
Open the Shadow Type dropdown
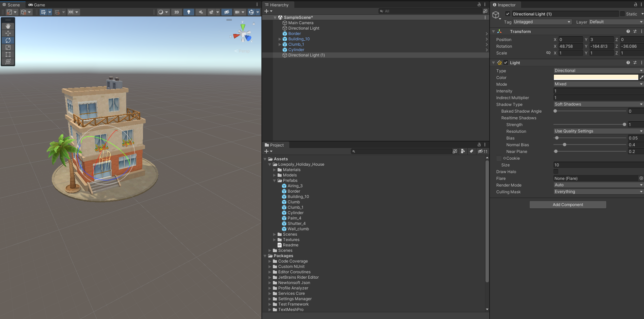coord(598,104)
